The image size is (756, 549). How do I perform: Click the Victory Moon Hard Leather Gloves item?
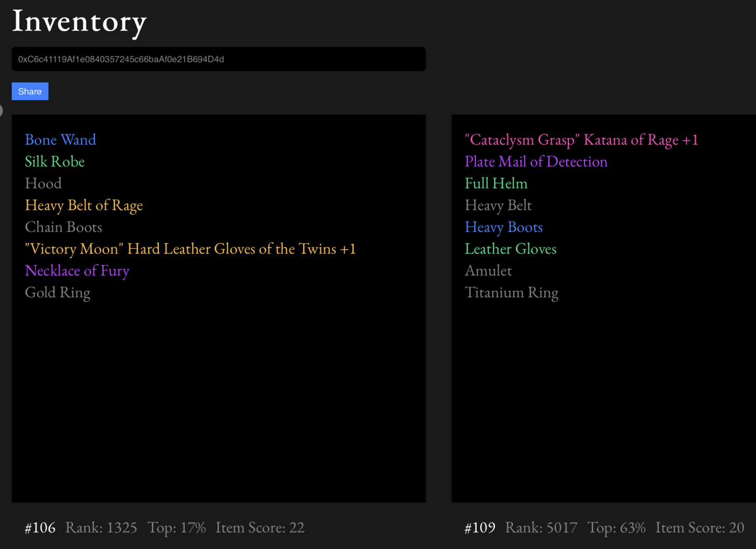pos(190,249)
